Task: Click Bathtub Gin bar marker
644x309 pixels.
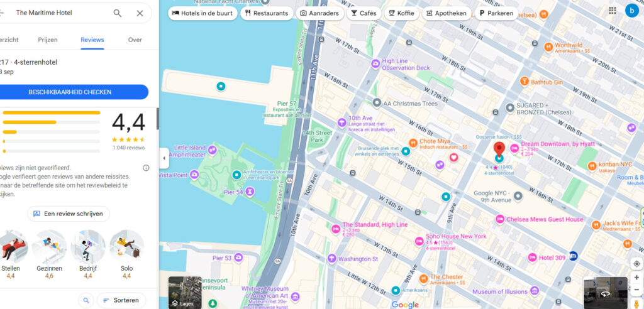Action: tap(524, 81)
